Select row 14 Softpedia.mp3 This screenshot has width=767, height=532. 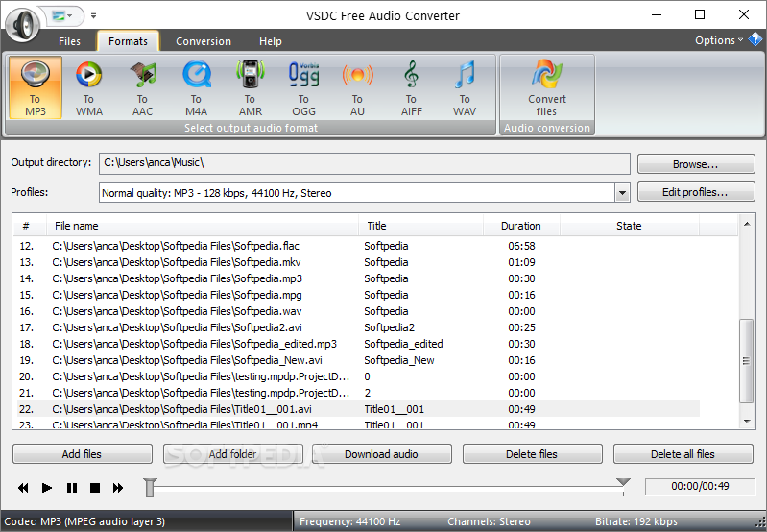point(358,278)
